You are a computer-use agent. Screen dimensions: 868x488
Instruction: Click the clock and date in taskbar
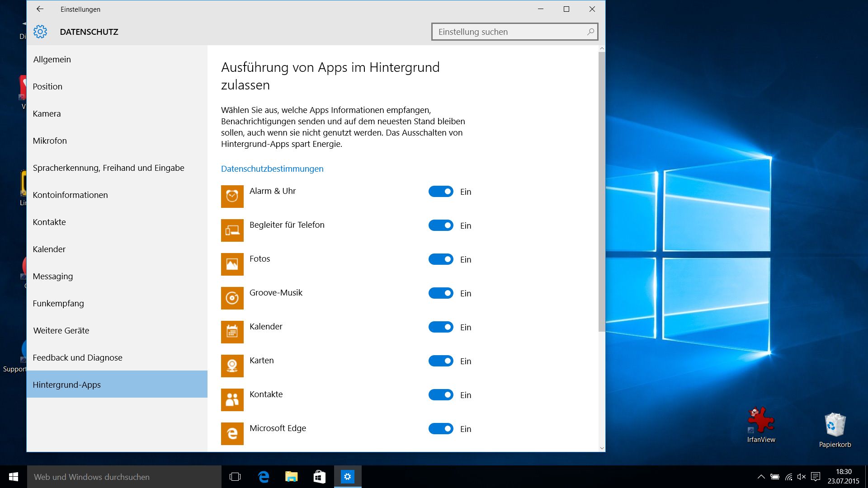pos(843,477)
